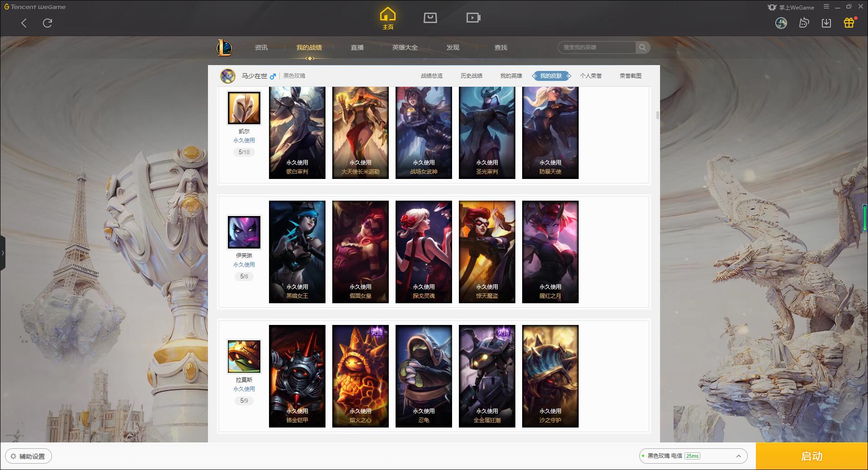Click the 马少在世 profile avatar
The width and height of the screenshot is (868, 470).
228,76
